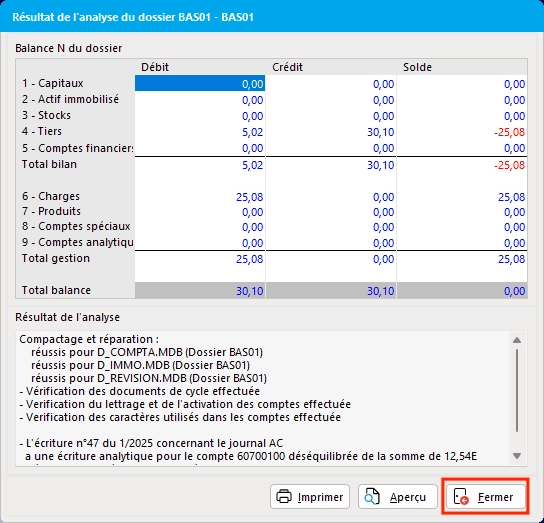The height and width of the screenshot is (523, 544).
Task: Select the Charges Solde value 25,08
Action: (511, 197)
